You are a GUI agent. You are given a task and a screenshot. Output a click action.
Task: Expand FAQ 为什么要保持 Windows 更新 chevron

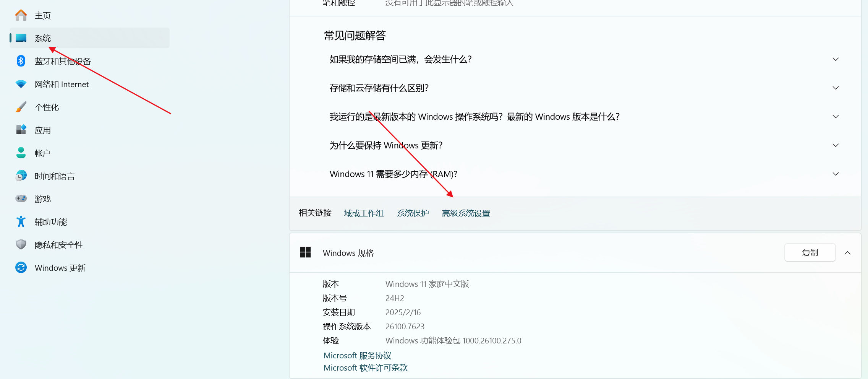836,145
